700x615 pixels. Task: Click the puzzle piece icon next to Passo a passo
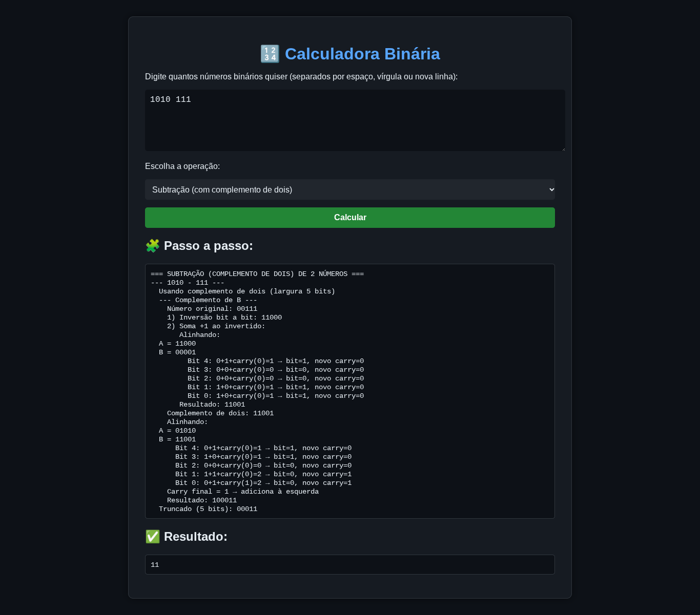(152, 246)
